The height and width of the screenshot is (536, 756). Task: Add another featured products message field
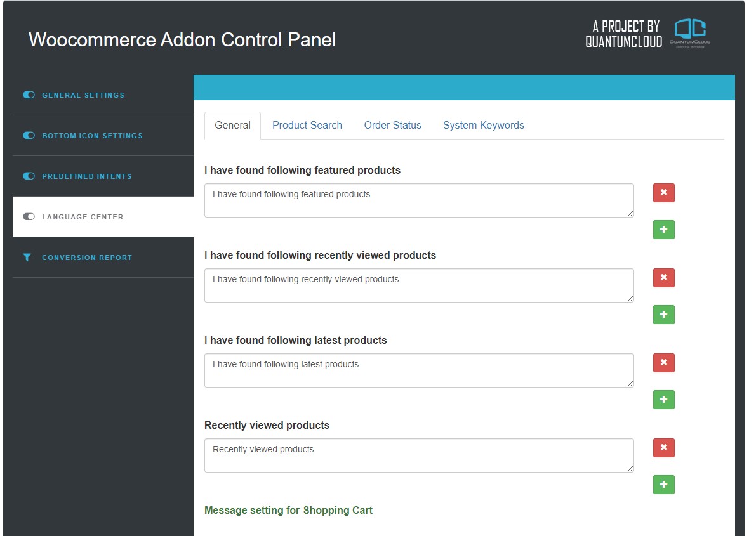tap(664, 230)
